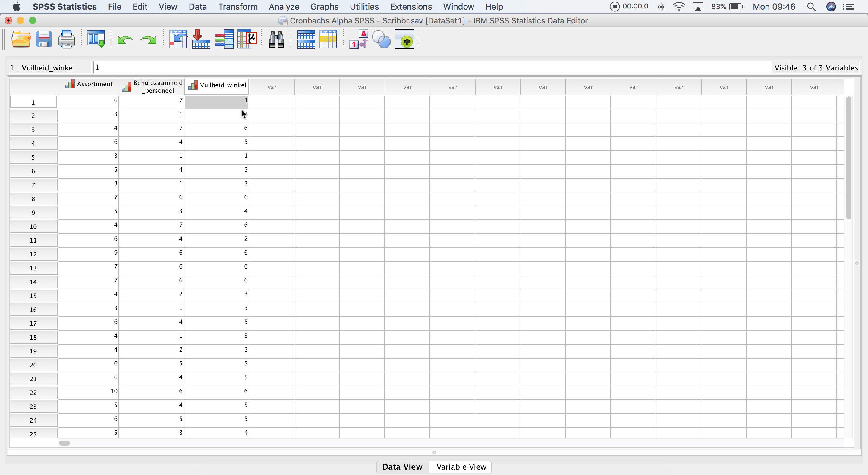The height and width of the screenshot is (475, 868).
Task: Open the Transform menu
Action: click(238, 6)
